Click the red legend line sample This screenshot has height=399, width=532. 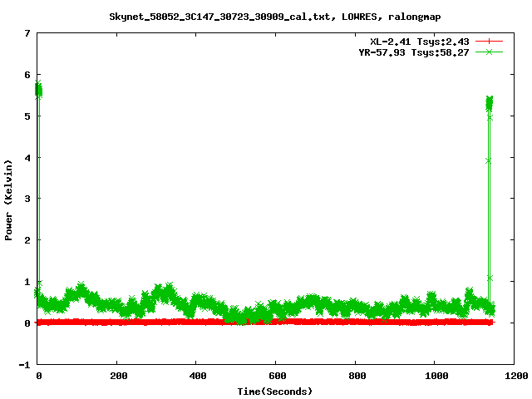[489, 42]
